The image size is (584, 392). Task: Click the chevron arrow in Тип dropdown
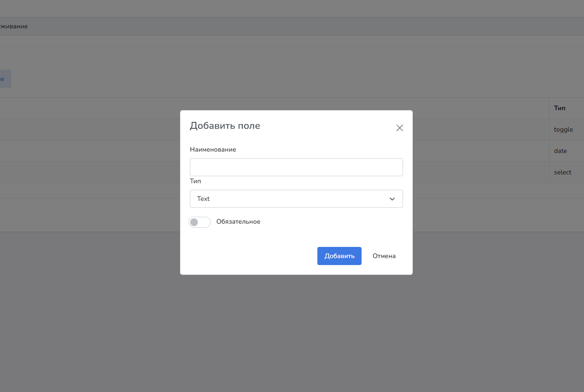tap(392, 199)
